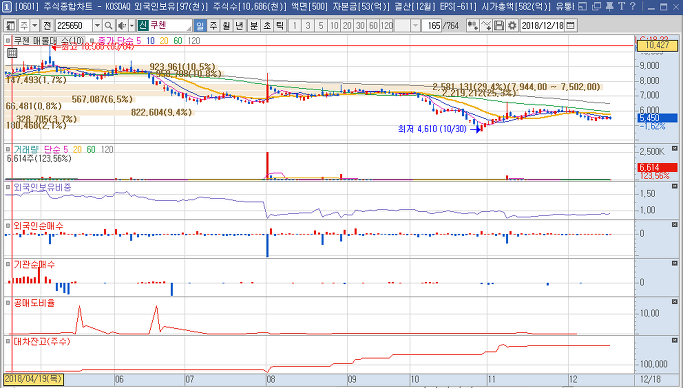Viewport: 683px width, 388px height.
Task: Select the 분 minute period tab
Action: pyautogui.click(x=254, y=26)
